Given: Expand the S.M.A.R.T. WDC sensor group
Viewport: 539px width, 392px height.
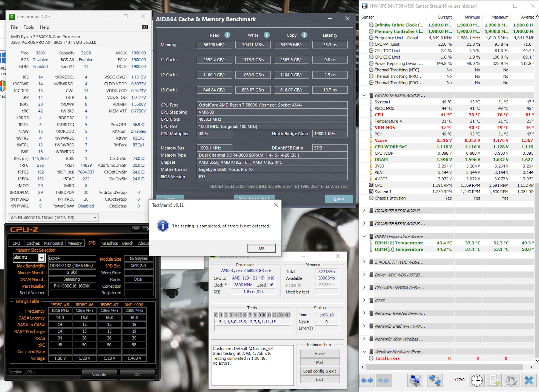Looking at the screenshot, I should pyautogui.click(x=364, y=262).
